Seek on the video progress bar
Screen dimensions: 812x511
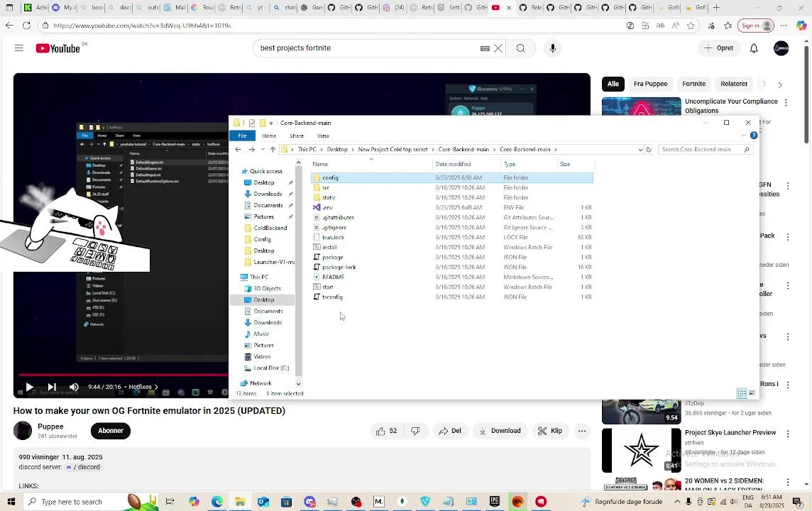[124, 375]
